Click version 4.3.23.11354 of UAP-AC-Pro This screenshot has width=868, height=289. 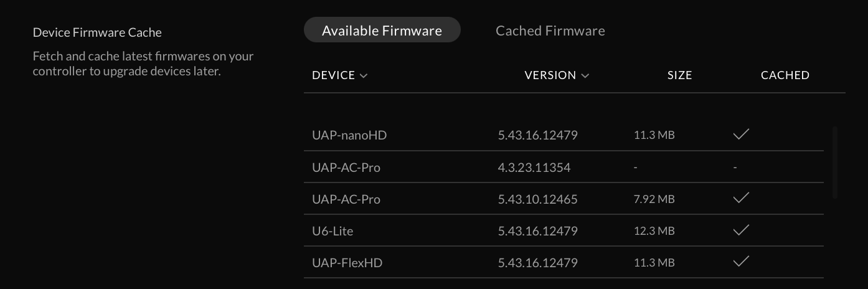tap(534, 168)
